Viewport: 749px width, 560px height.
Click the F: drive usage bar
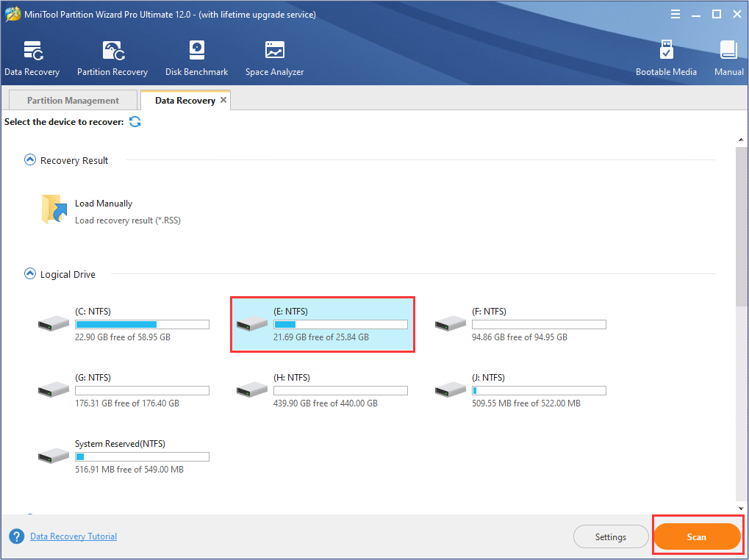[540, 325]
